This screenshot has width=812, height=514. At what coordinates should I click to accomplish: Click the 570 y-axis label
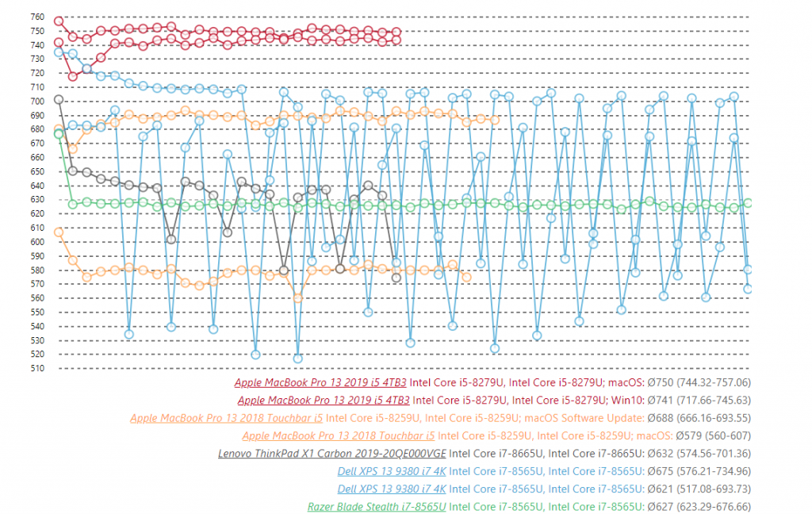point(37,284)
